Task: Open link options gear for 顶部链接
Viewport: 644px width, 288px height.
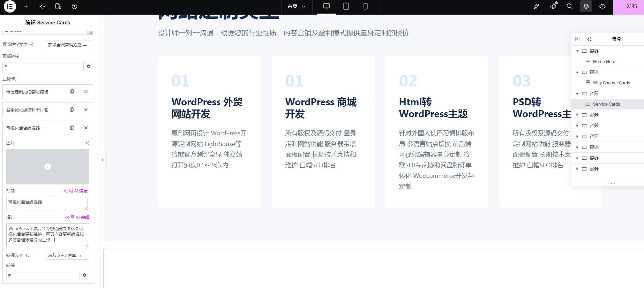Action: coord(88,67)
